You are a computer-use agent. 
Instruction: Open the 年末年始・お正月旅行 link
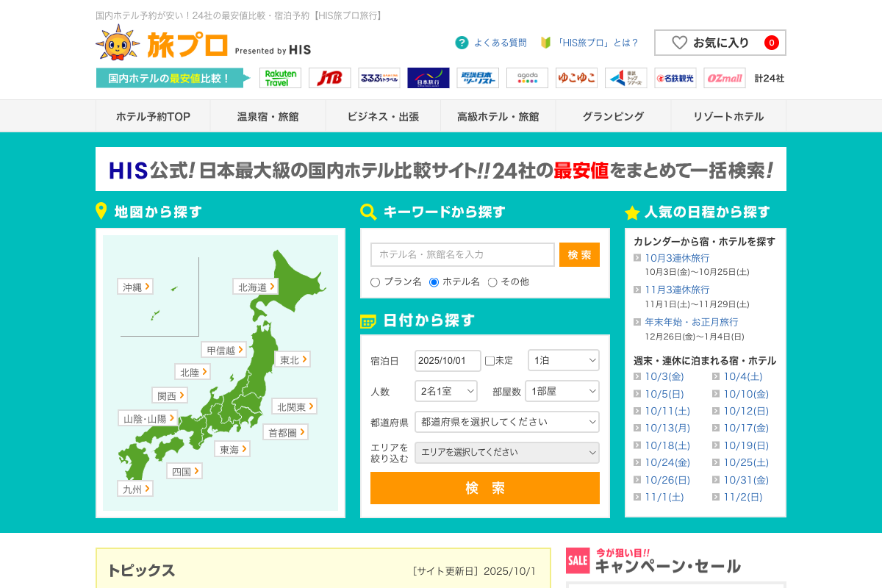pyautogui.click(x=691, y=322)
